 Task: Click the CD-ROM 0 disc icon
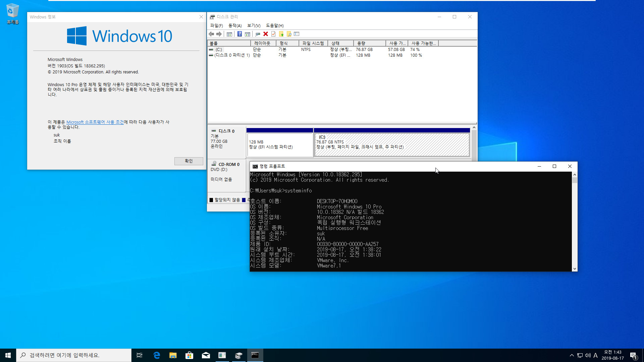(214, 164)
